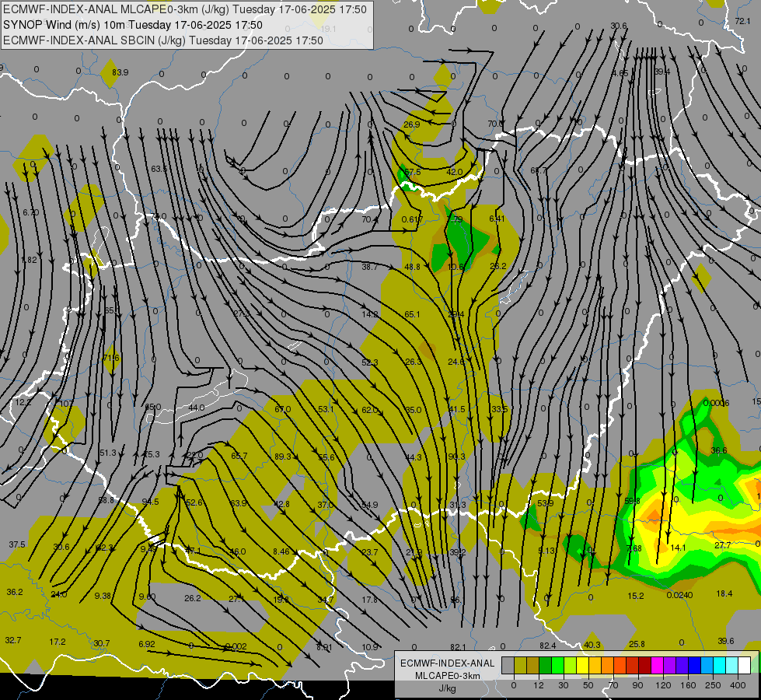761x700 pixels.
Task: Choose the white swatch at the legend end
Action: click(745, 665)
